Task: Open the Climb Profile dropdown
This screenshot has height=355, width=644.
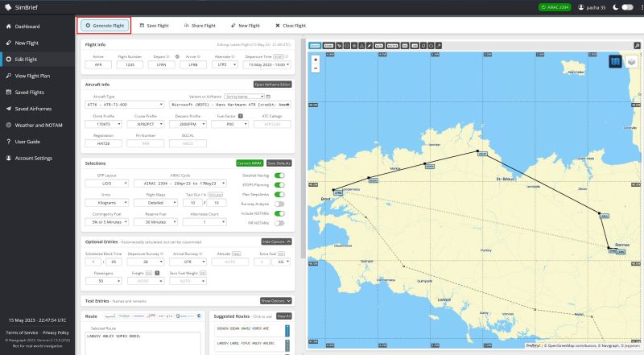Action: pos(104,124)
